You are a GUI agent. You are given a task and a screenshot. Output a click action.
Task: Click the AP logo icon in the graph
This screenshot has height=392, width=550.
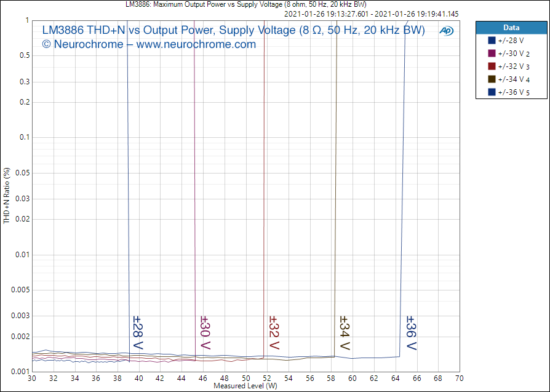(446, 31)
